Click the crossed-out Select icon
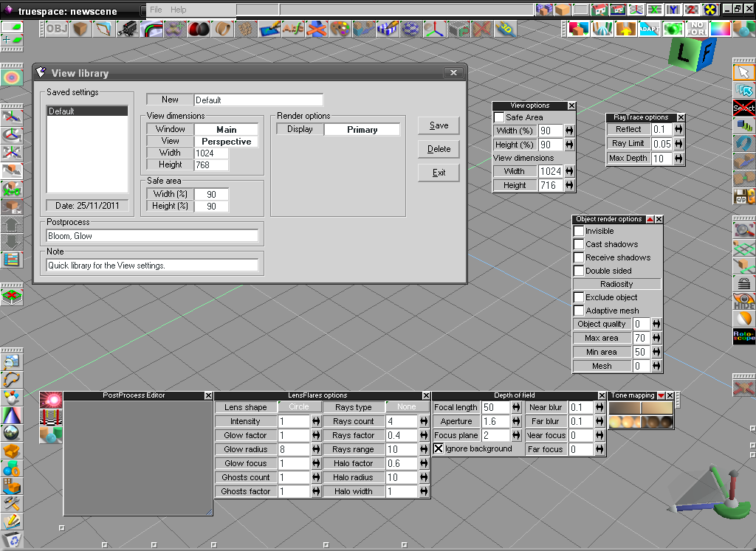The image size is (756, 551). [744, 108]
